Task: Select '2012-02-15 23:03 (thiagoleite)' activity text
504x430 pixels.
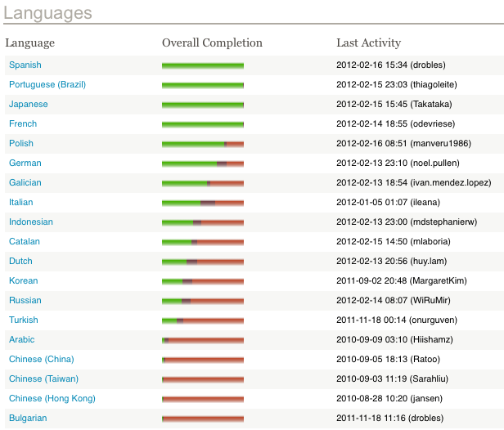Action: point(397,84)
